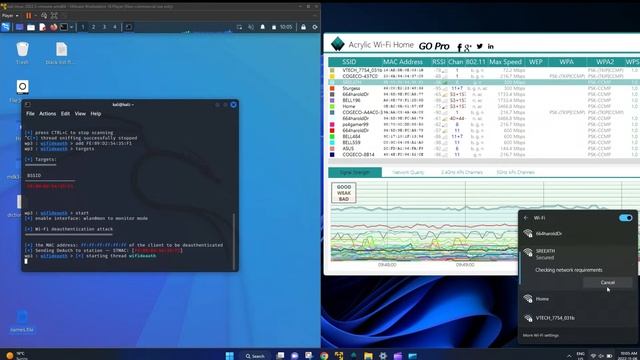This screenshot has height=360, width=640.
Task: Click color swatch for Sturgess network
Action: (332, 88)
